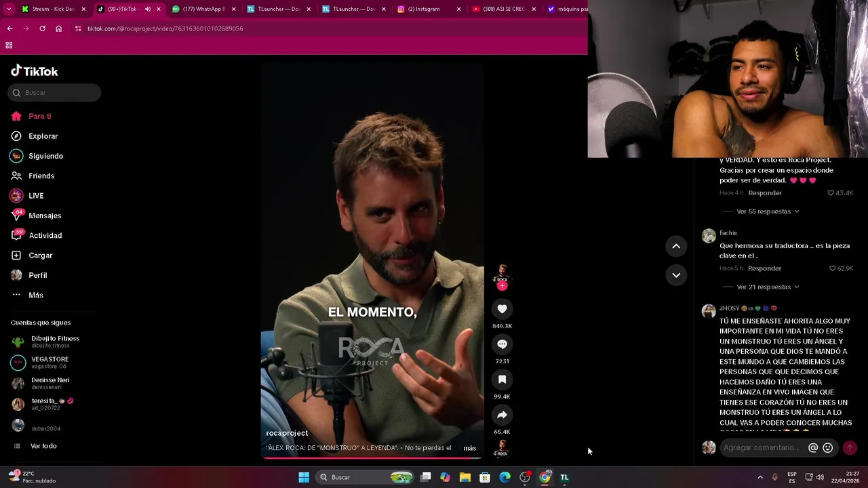Open the spinning sound disc at video bottom
The width and height of the screenshot is (868, 488).
pos(502,449)
